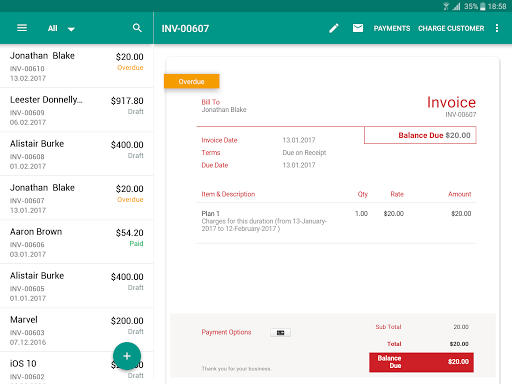Click the card icon beside Payment Options
The height and width of the screenshot is (384, 512).
[280, 333]
